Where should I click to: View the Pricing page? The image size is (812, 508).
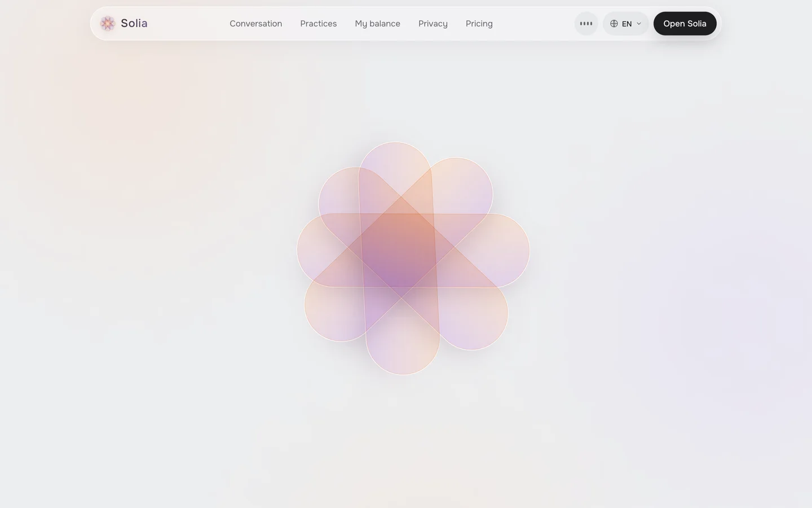click(x=479, y=24)
